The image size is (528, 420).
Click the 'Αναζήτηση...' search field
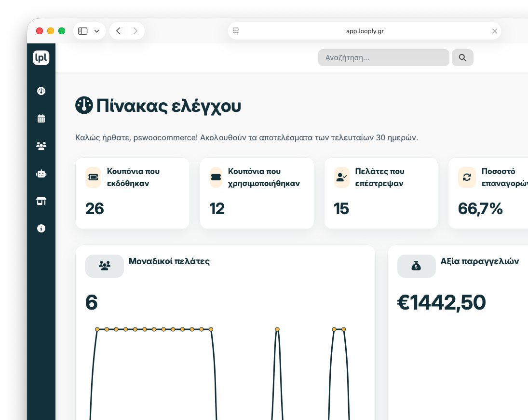click(x=383, y=57)
